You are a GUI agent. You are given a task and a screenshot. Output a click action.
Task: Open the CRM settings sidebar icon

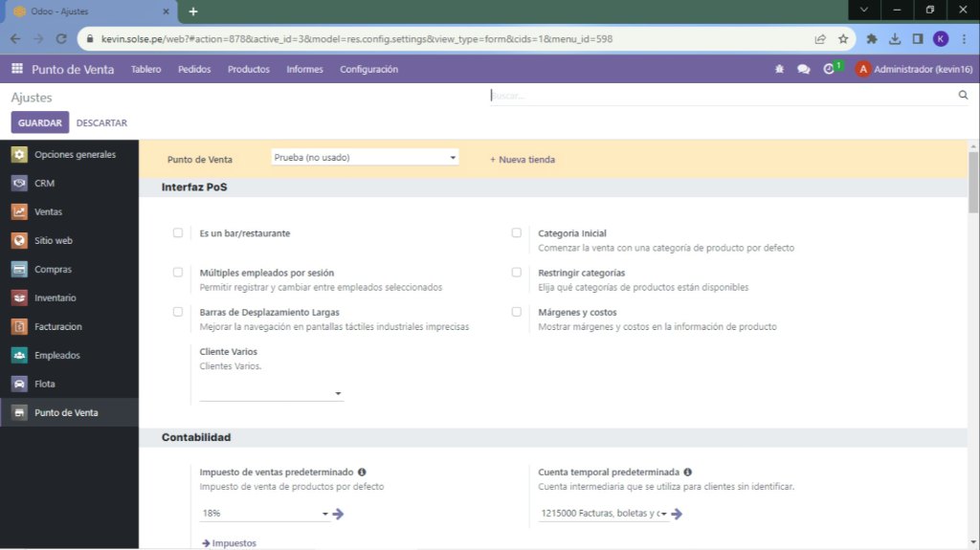19,184
